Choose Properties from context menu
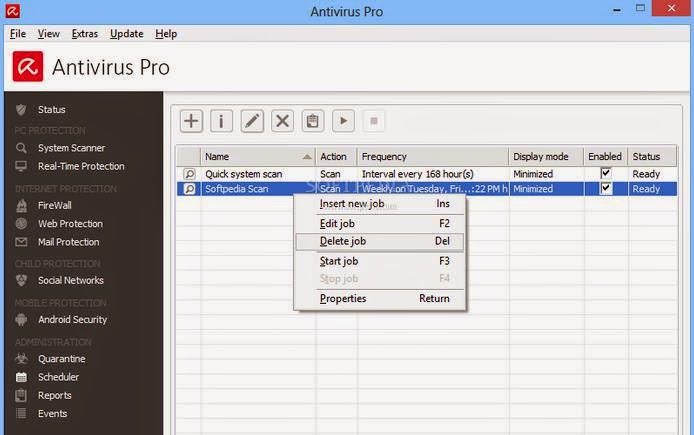Image resolution: width=694 pixels, height=435 pixels. coord(380,299)
